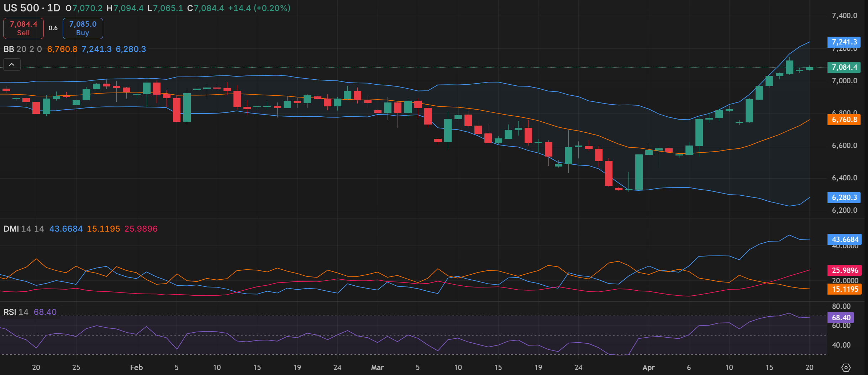Select the DMI 14 14 indicator legend
Viewport: 868px width, 375px height.
23,229
